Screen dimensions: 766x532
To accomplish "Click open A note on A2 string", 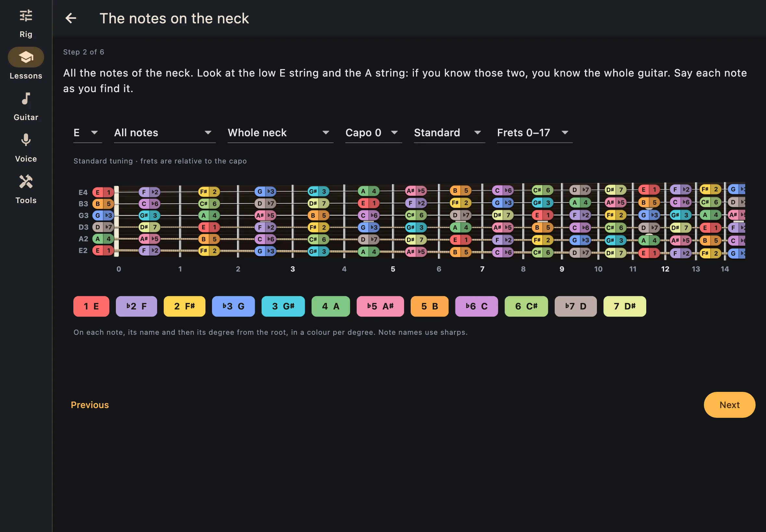I will (x=103, y=239).
